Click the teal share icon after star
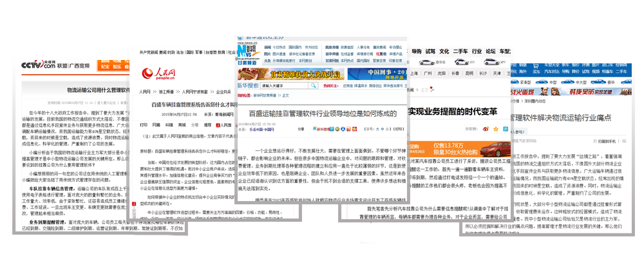The width and height of the screenshot is (644, 263). [x=506, y=129]
